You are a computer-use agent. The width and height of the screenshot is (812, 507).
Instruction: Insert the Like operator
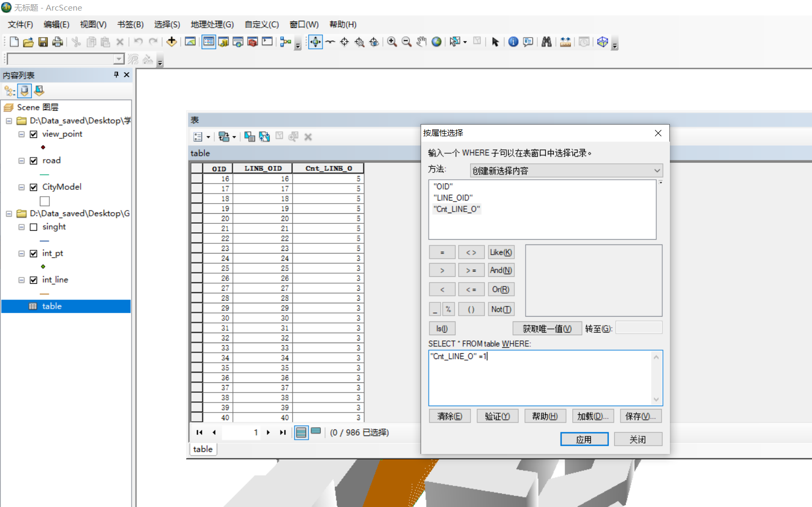pos(501,252)
